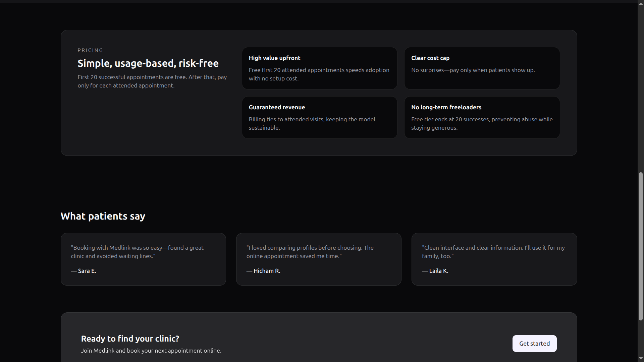The height and width of the screenshot is (362, 644).
Task: Click the Free tier ends at 20 text
Action: click(x=482, y=123)
